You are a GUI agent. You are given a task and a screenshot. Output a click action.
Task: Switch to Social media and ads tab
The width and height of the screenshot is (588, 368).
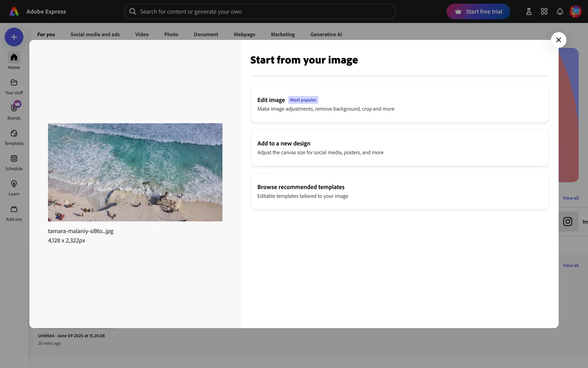pyautogui.click(x=95, y=34)
